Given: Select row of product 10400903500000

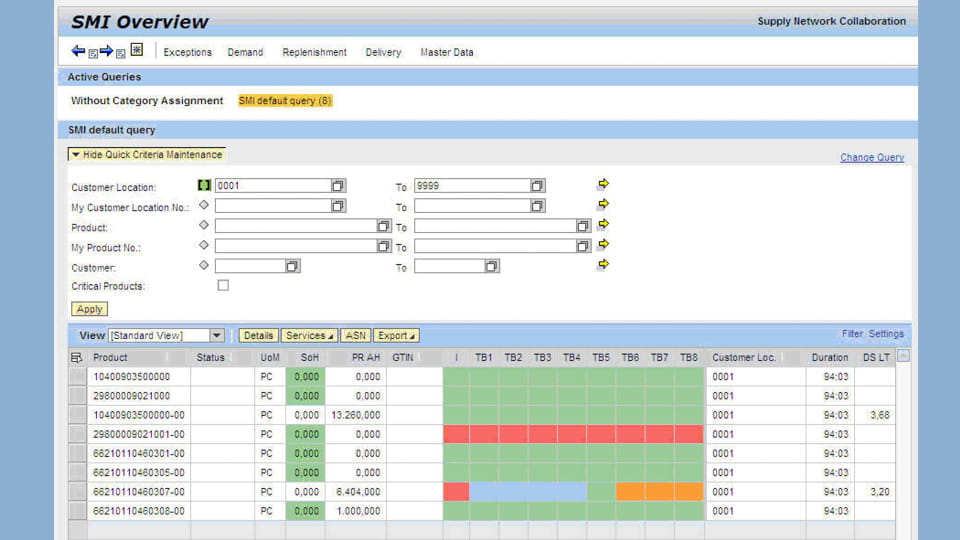Looking at the screenshot, I should [78, 377].
